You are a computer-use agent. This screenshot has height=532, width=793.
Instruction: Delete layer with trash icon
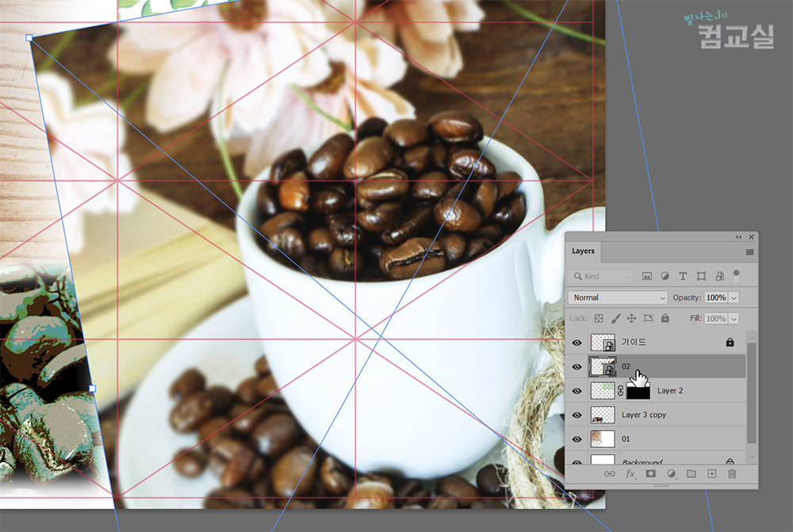(x=732, y=474)
